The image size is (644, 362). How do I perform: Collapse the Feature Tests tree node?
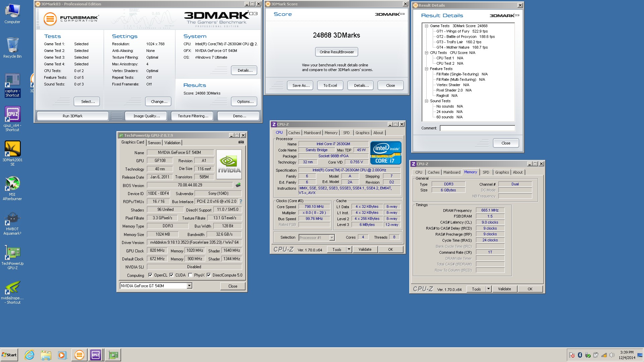tap(427, 69)
